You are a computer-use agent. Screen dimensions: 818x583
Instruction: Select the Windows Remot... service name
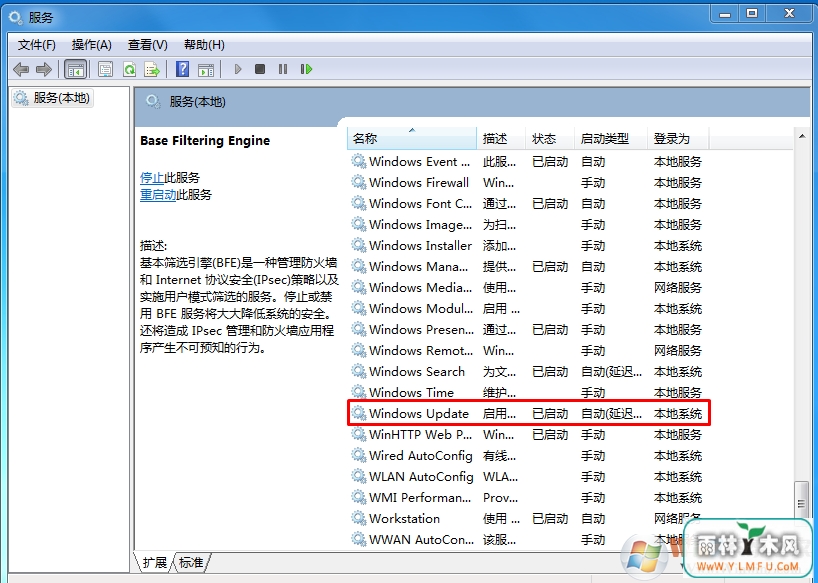(421, 350)
